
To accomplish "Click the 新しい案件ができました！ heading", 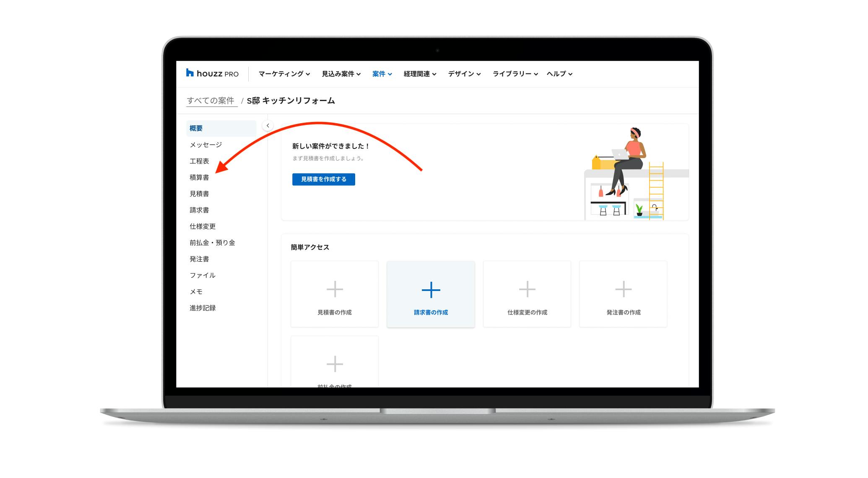I will pos(331,146).
